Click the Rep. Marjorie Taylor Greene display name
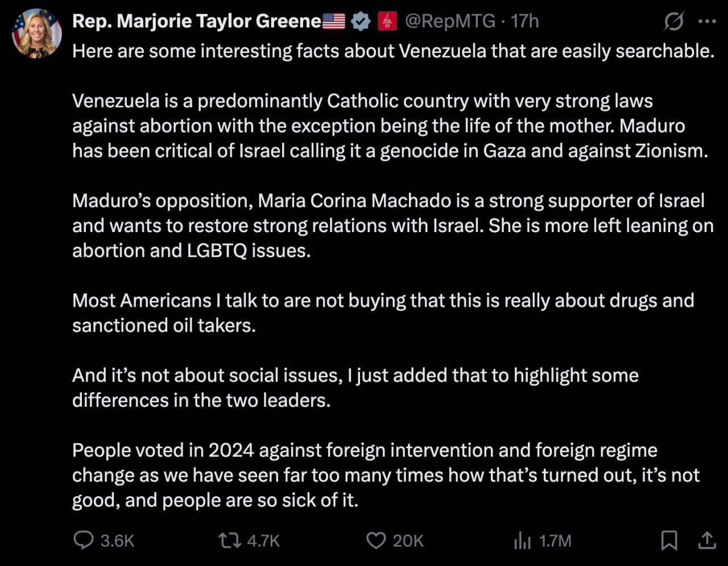 (x=196, y=21)
